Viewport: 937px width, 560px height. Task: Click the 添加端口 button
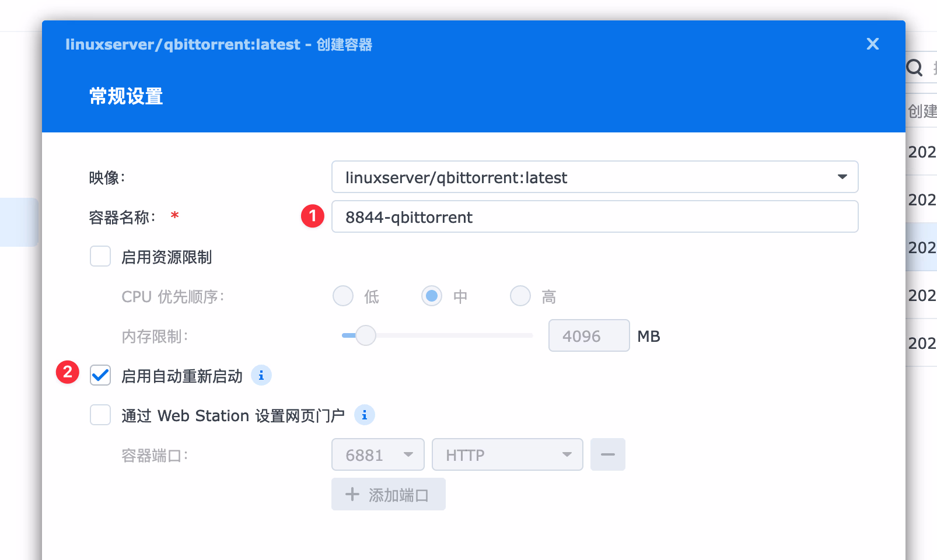(388, 495)
